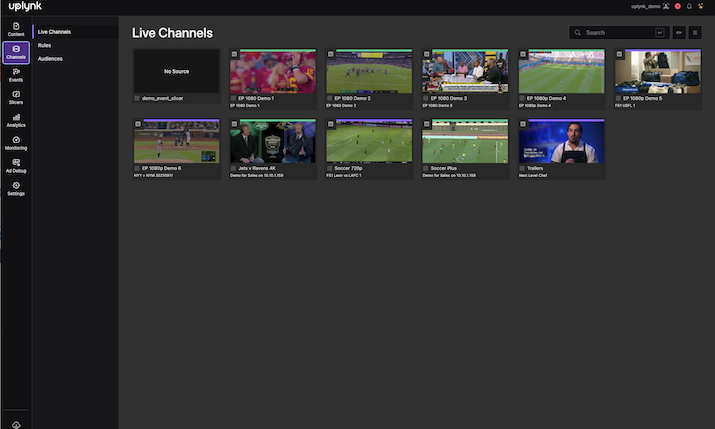This screenshot has width=715, height=429.
Task: Select the Live Channels tab
Action: coord(54,33)
